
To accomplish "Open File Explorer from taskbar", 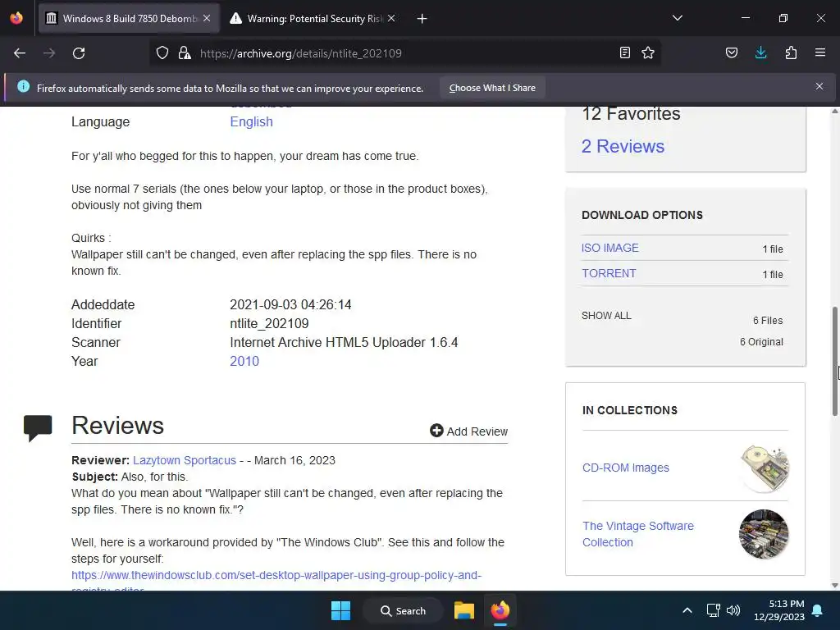I will pyautogui.click(x=464, y=610).
